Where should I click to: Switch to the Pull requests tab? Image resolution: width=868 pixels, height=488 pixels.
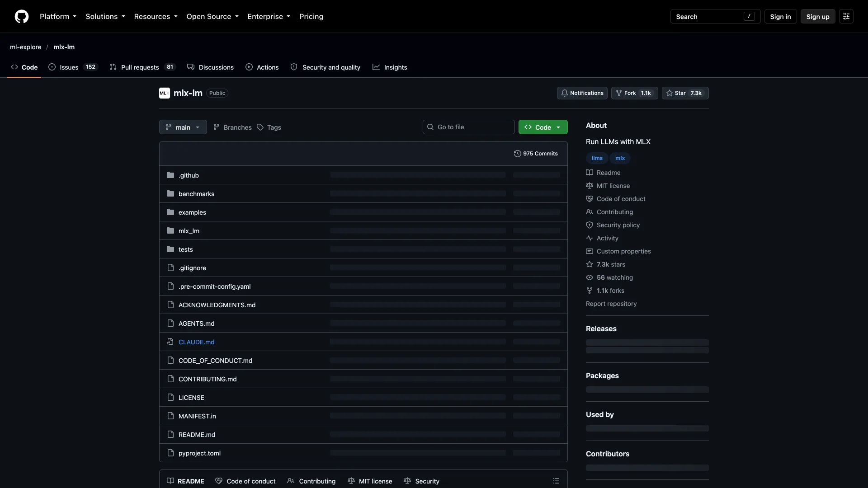pos(142,67)
